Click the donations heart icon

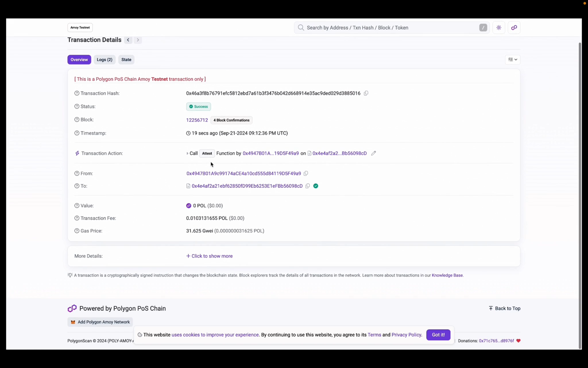(518, 341)
